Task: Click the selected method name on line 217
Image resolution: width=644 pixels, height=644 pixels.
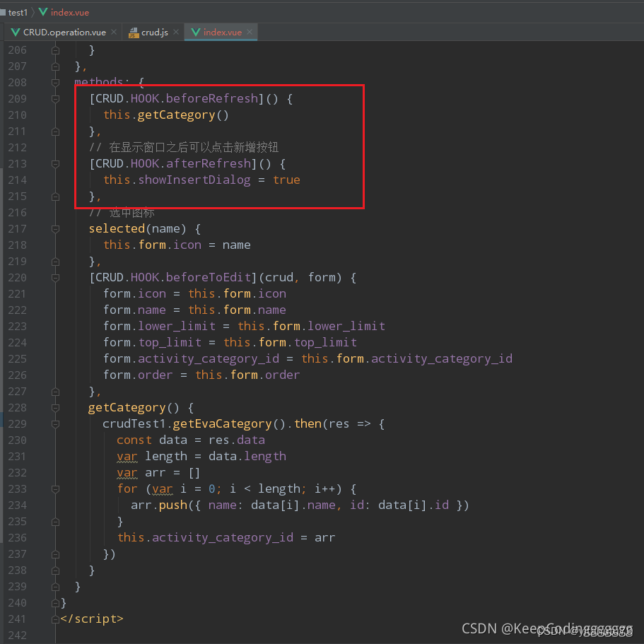Action: point(117,228)
